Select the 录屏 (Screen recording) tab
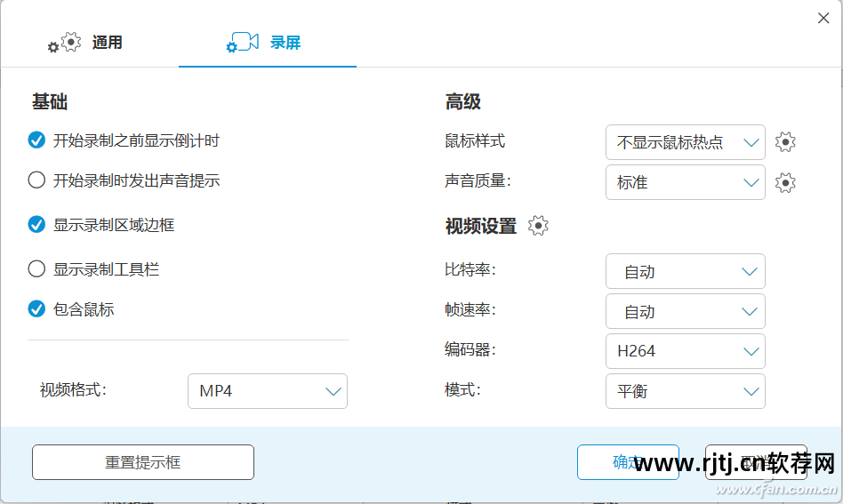The image size is (843, 504). point(266,43)
